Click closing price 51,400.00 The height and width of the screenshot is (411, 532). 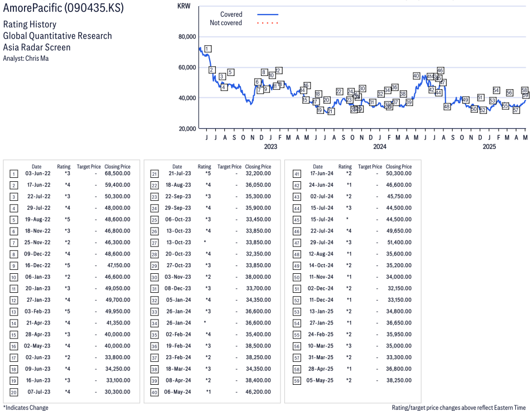[399, 243]
